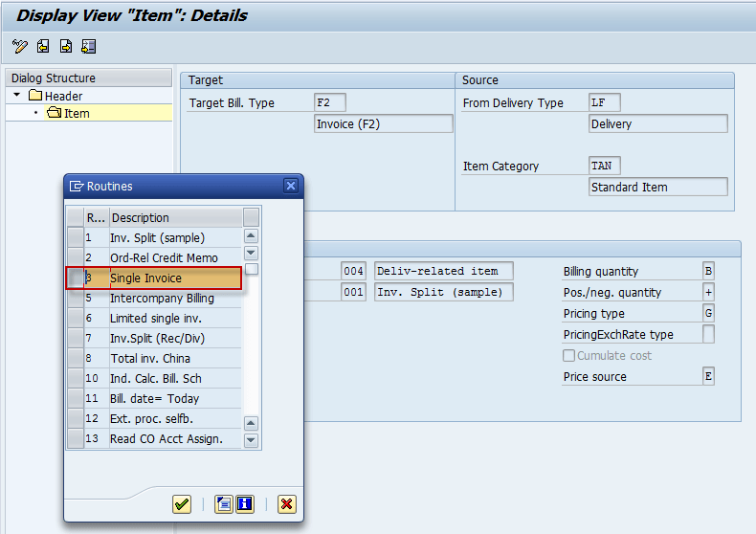Click the page-up arrow near list bottom
Screen dimensions: 756x534
(251, 423)
